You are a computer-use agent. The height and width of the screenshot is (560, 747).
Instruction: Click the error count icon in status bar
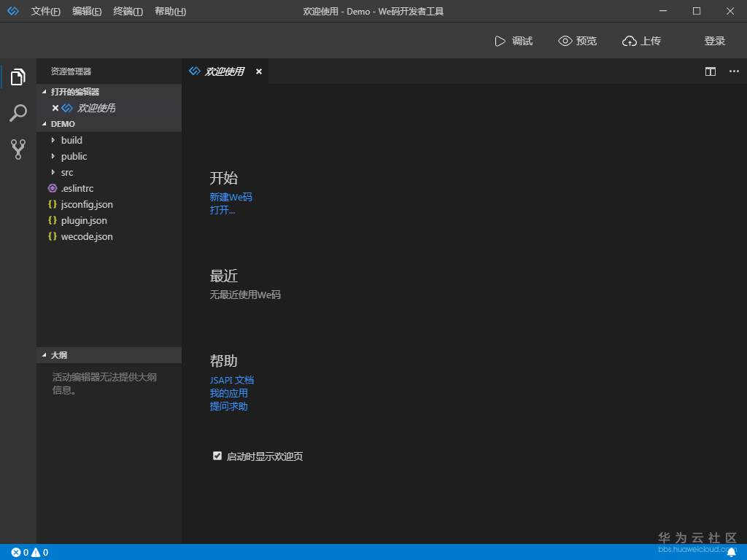pos(16,553)
